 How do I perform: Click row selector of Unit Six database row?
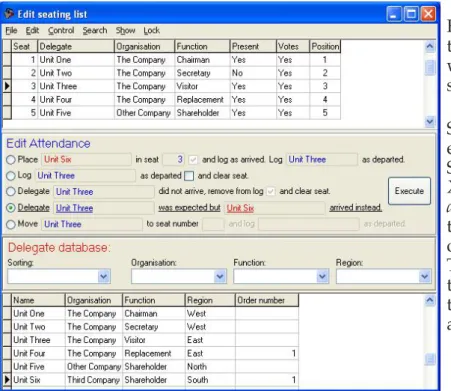click(7, 380)
